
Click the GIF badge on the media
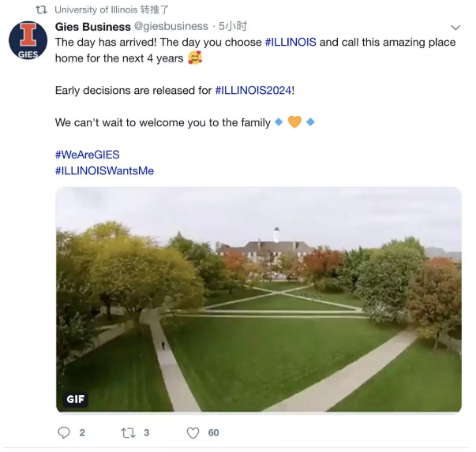76,399
